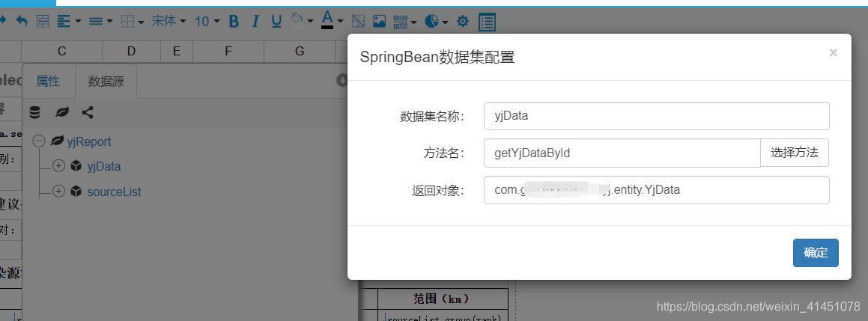The width and height of the screenshot is (868, 321).
Task: Click the database datasource icon
Action: 35,112
